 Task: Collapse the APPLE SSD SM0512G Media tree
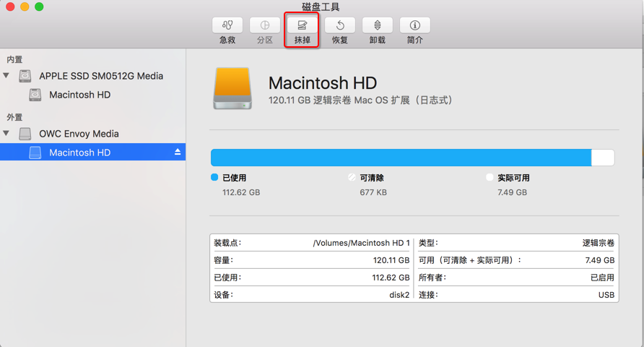click(6, 75)
